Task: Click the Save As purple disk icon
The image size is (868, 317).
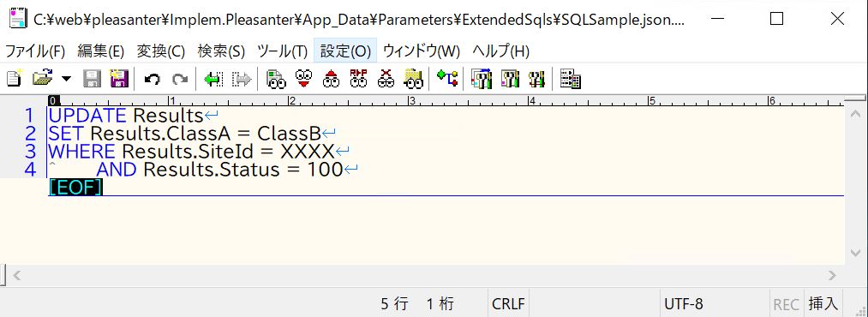Action: (119, 79)
